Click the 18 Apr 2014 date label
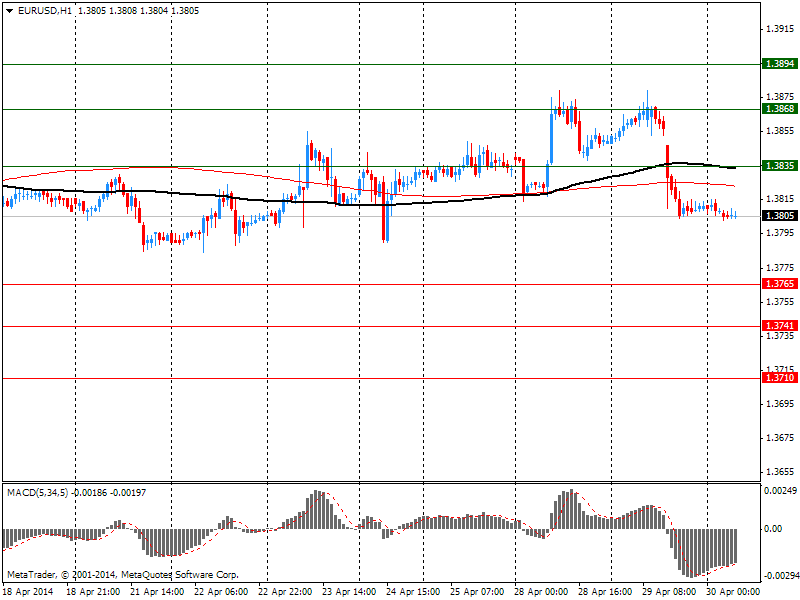This screenshot has width=800, height=600. point(28,592)
